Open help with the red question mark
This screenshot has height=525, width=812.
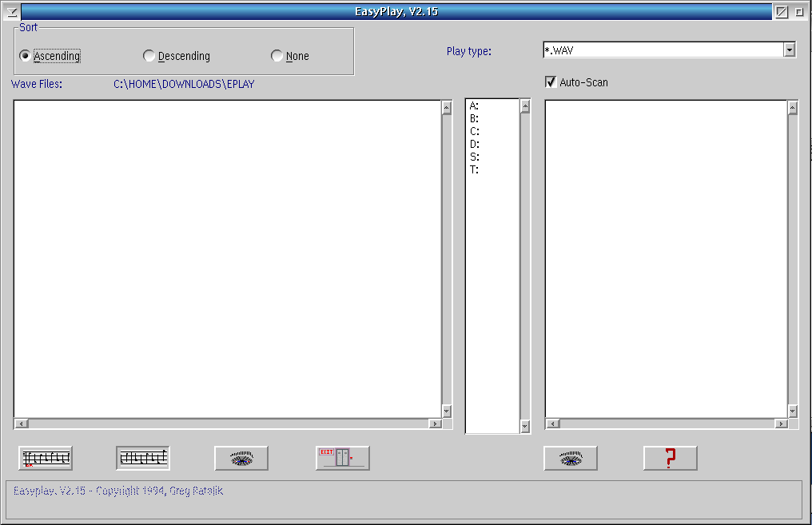tap(671, 458)
